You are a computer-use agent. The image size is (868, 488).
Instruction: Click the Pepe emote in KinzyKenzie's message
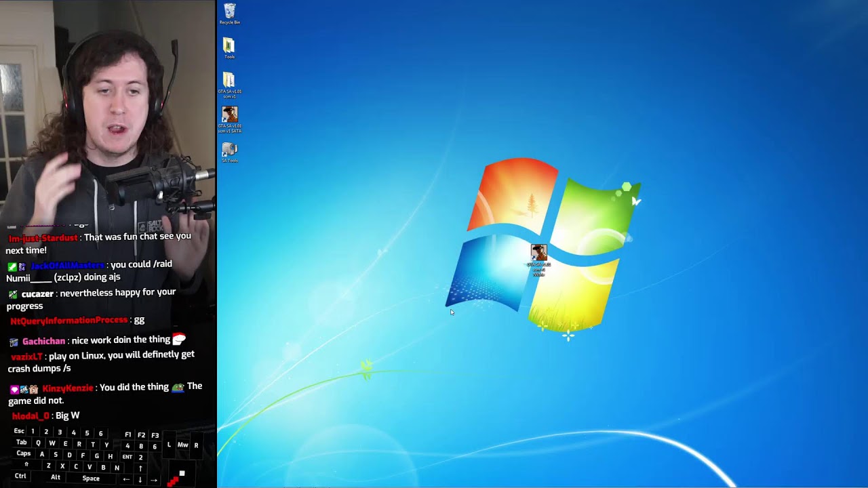pos(178,387)
